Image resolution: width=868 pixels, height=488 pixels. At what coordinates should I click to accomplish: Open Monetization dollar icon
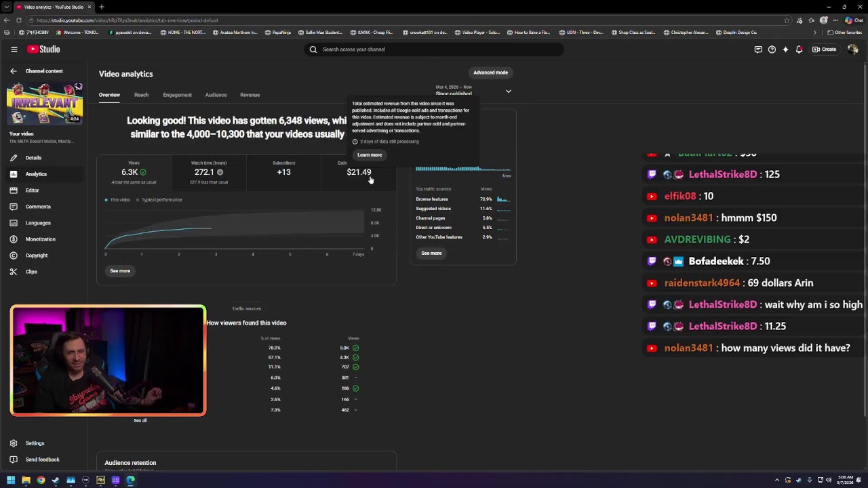(x=13, y=239)
